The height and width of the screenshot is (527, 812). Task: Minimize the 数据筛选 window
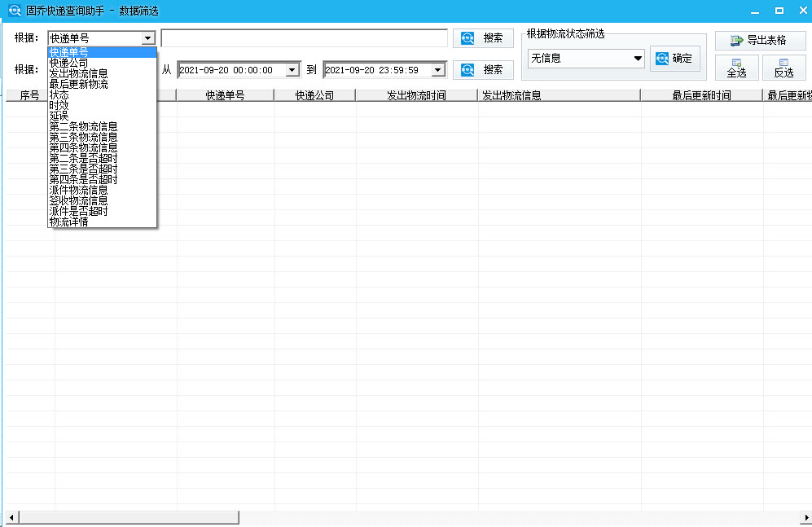tap(755, 11)
